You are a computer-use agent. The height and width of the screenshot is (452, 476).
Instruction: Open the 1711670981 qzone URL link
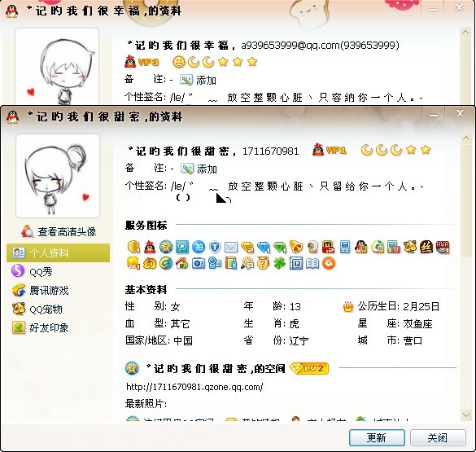(194, 387)
